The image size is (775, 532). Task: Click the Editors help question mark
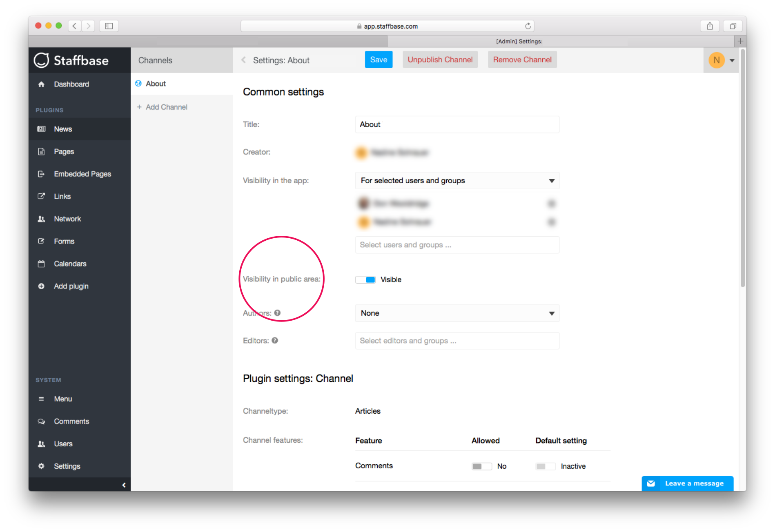(275, 340)
